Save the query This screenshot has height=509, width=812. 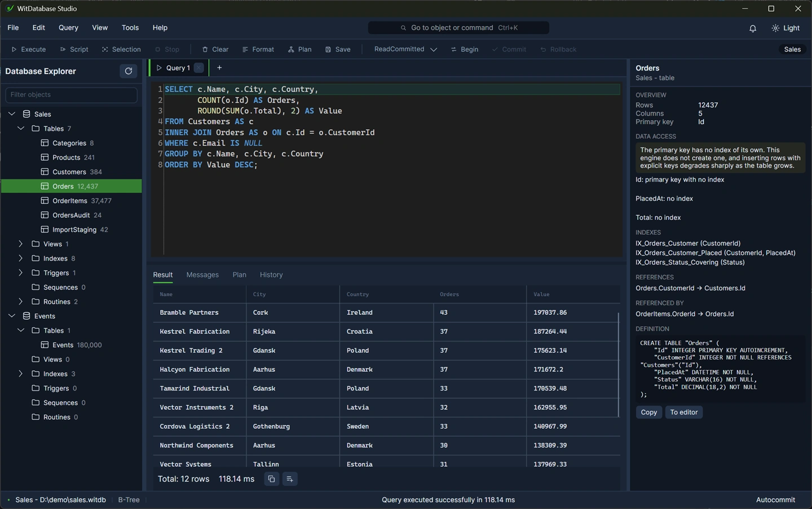[338, 50]
